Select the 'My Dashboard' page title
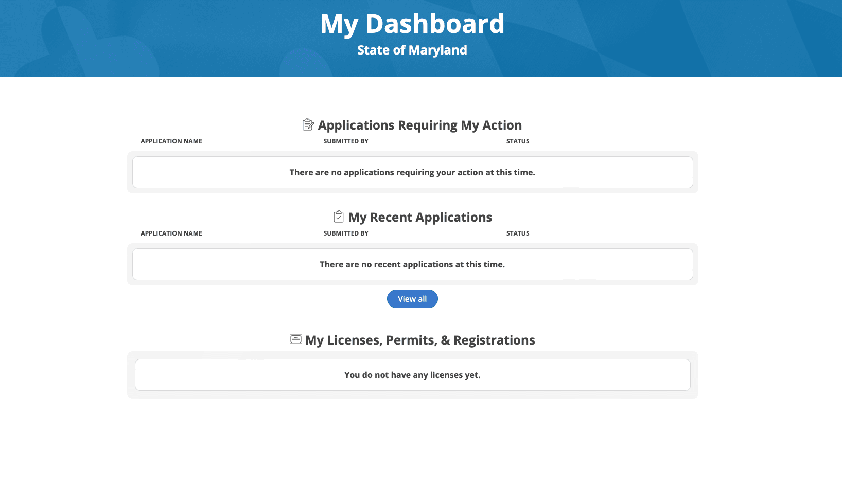 [412, 24]
